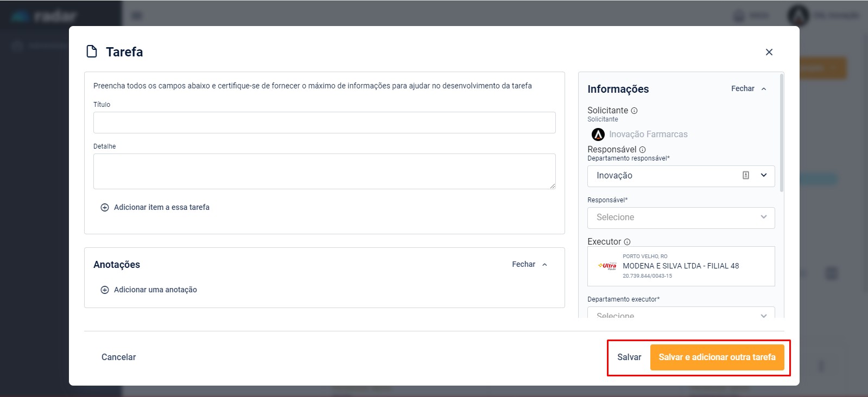Click the Salvar button
This screenshot has width=868, height=397.
coord(629,357)
